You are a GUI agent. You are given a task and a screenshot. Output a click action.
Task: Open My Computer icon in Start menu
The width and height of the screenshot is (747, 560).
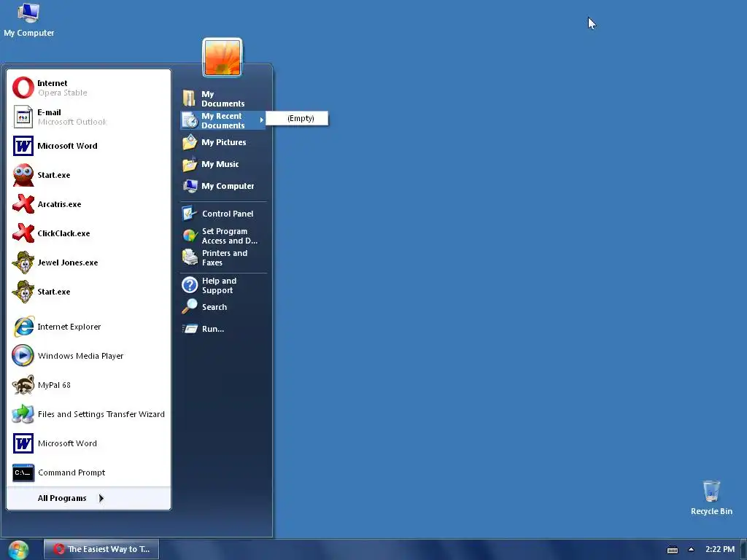pyautogui.click(x=190, y=186)
